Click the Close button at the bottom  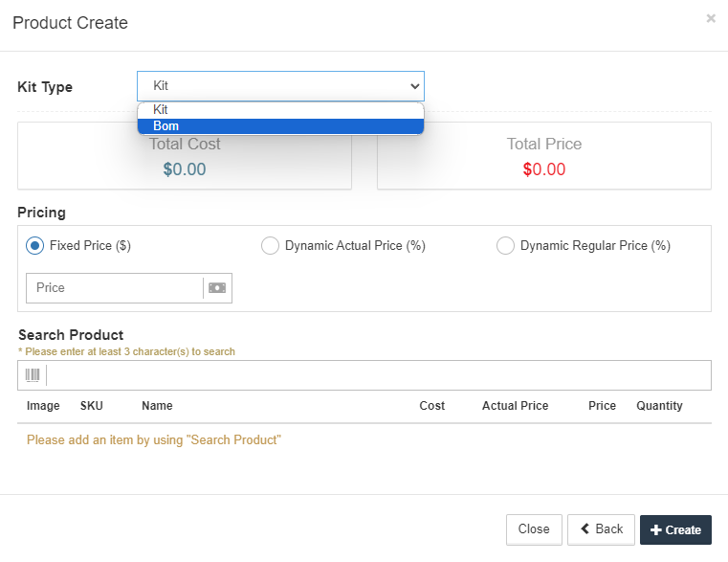click(x=533, y=529)
